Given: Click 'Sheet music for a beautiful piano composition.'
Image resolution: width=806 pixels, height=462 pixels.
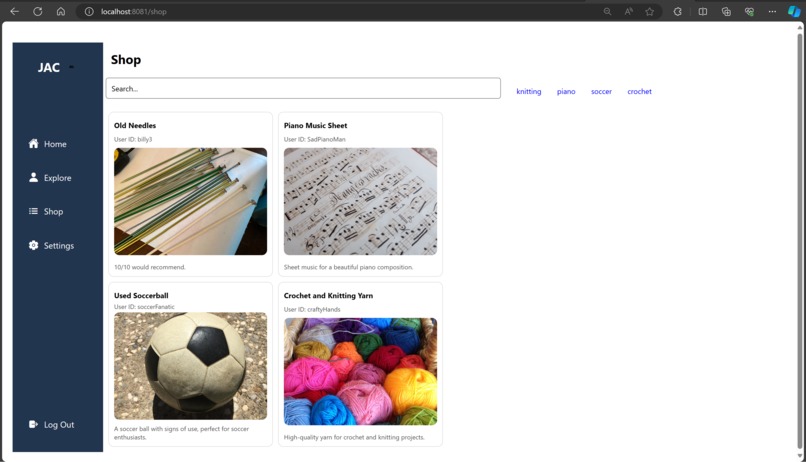Looking at the screenshot, I should tap(348, 267).
